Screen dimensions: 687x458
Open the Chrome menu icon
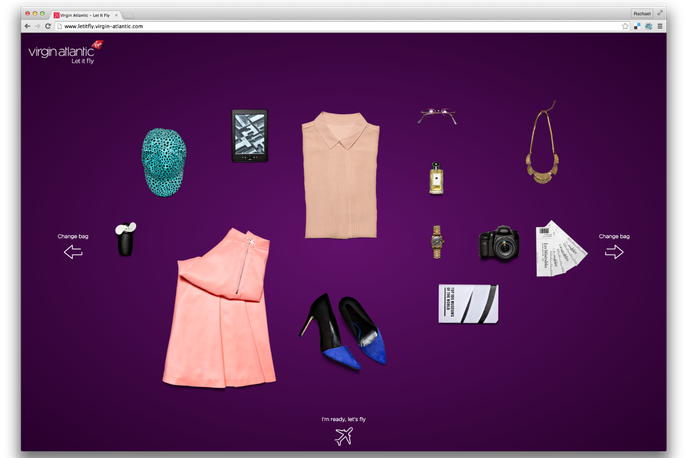coord(660,26)
